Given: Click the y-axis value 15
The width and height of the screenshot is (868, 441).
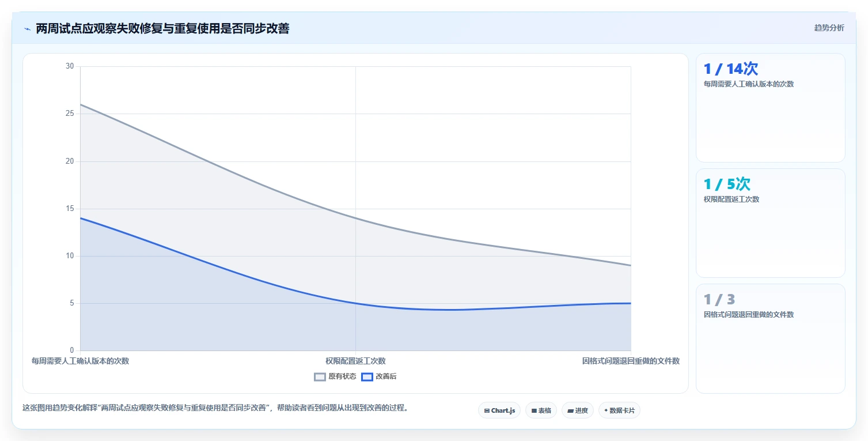Looking at the screenshot, I should (70, 209).
